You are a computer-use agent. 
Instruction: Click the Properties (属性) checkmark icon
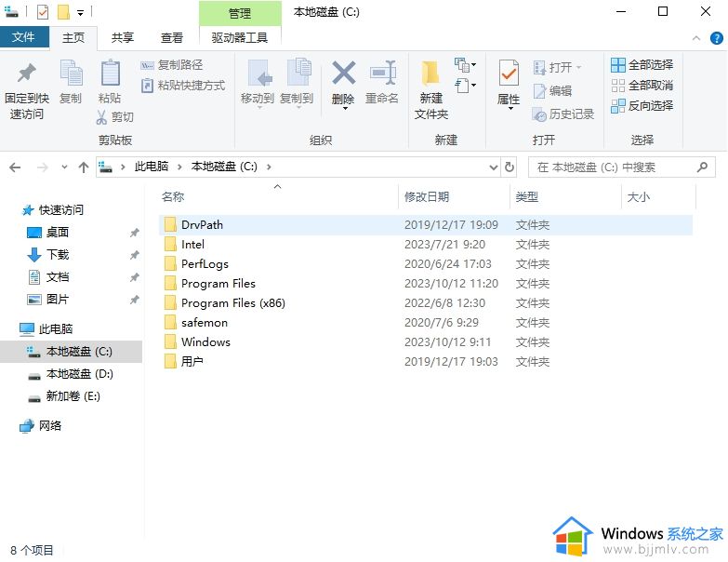[509, 73]
